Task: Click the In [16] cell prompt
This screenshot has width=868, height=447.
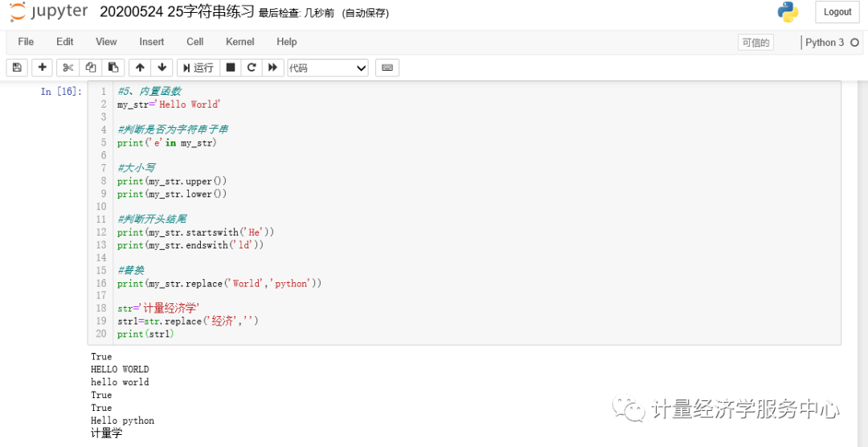Action: click(61, 92)
